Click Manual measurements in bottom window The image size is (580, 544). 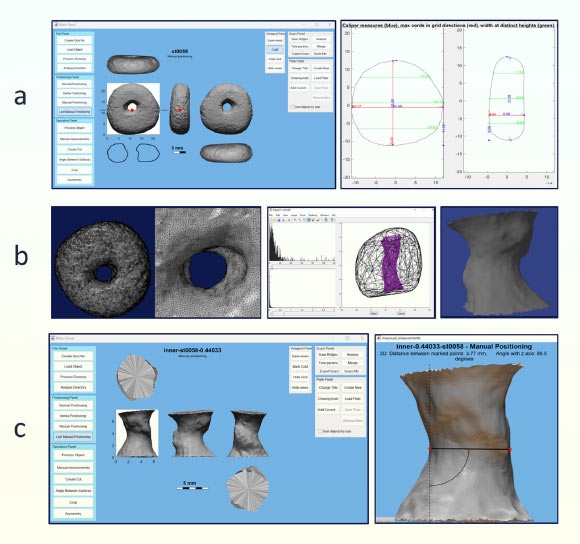[73, 467]
